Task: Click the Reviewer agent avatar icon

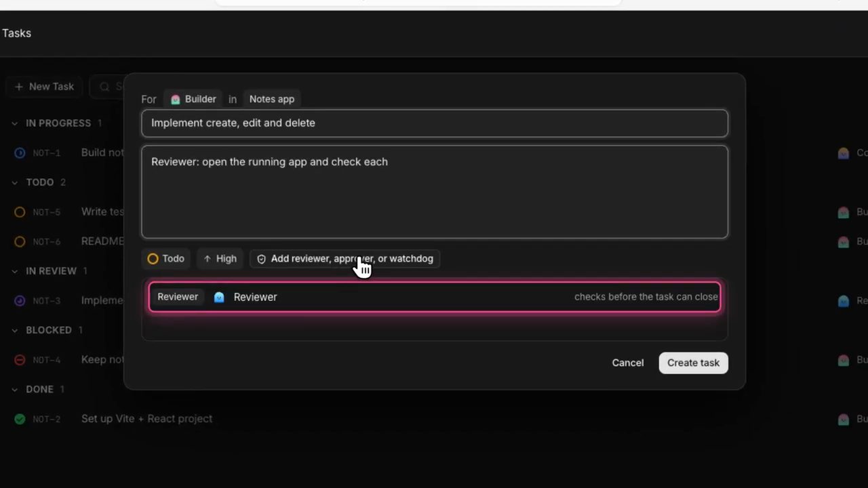Action: (x=219, y=297)
